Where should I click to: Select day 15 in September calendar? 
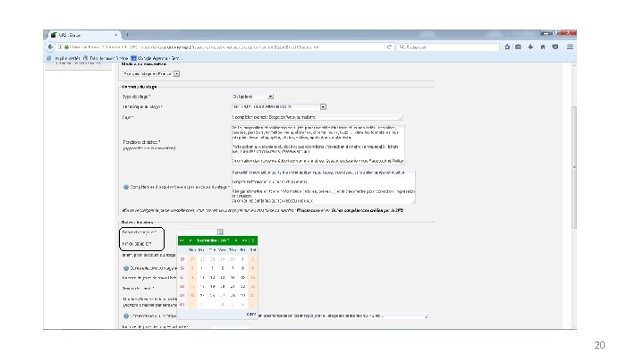coord(242,278)
